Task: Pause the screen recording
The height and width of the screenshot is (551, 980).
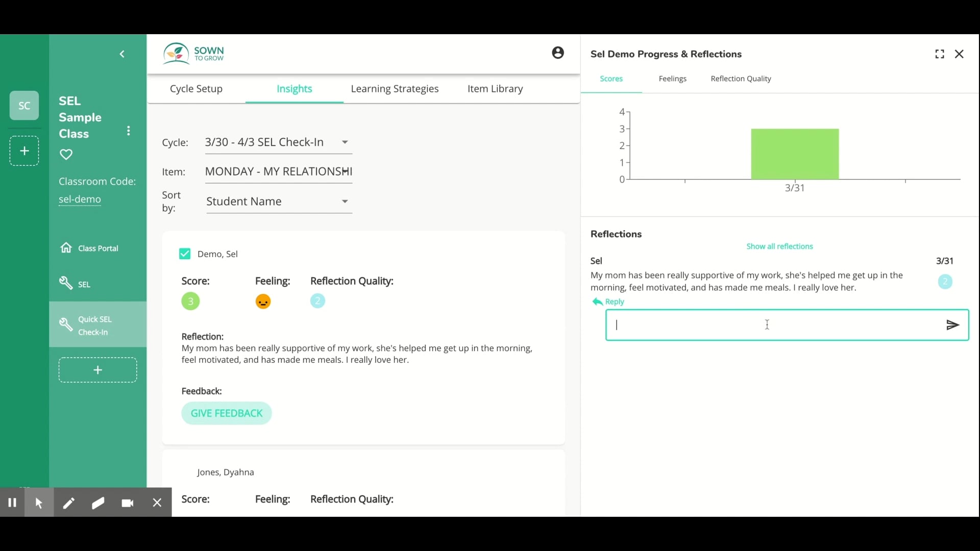Action: pos(12,503)
